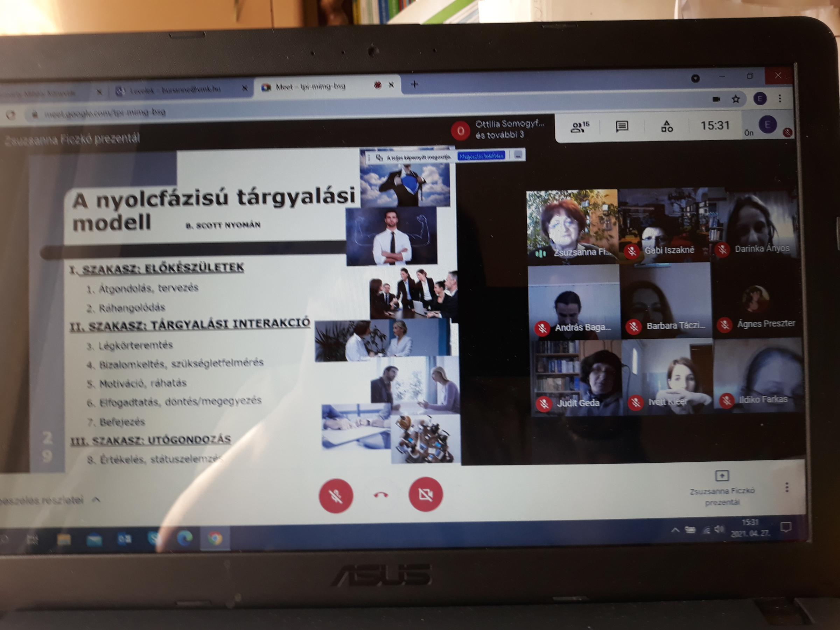The width and height of the screenshot is (840, 630).
Task: Select Ildiko Farkas video tile
Action: point(759,375)
